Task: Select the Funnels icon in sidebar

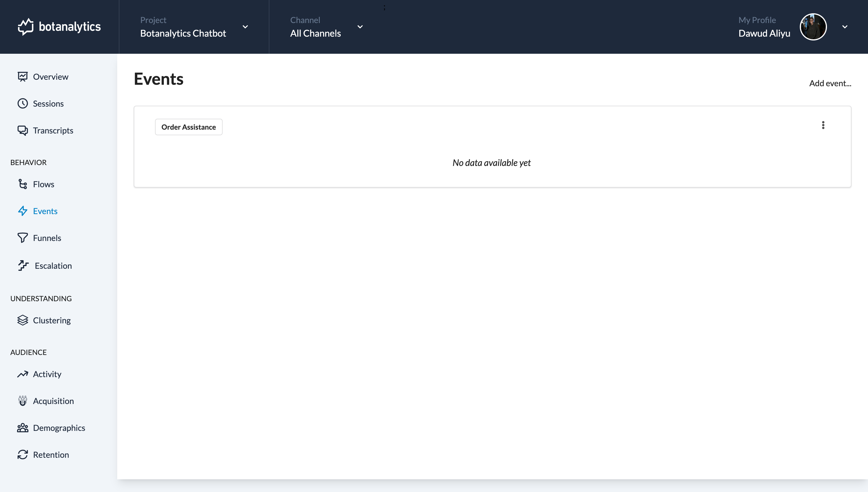Action: (22, 237)
